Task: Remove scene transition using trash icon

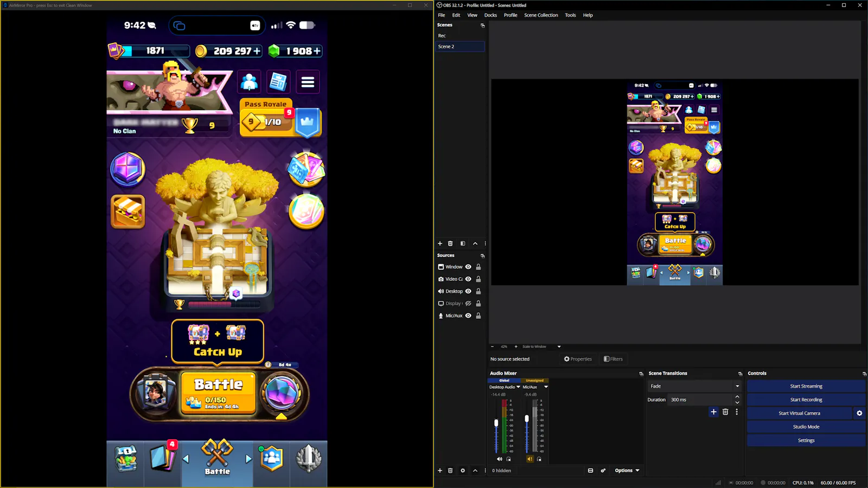Action: coord(725,412)
